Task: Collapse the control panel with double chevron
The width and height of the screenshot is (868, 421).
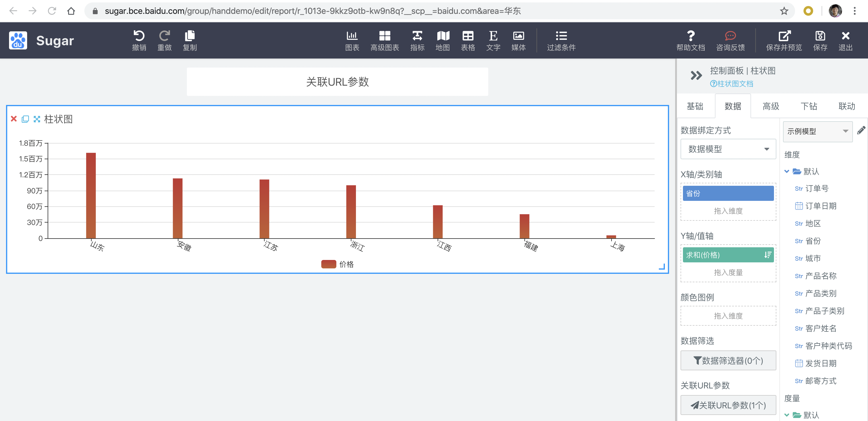Action: coord(696,75)
